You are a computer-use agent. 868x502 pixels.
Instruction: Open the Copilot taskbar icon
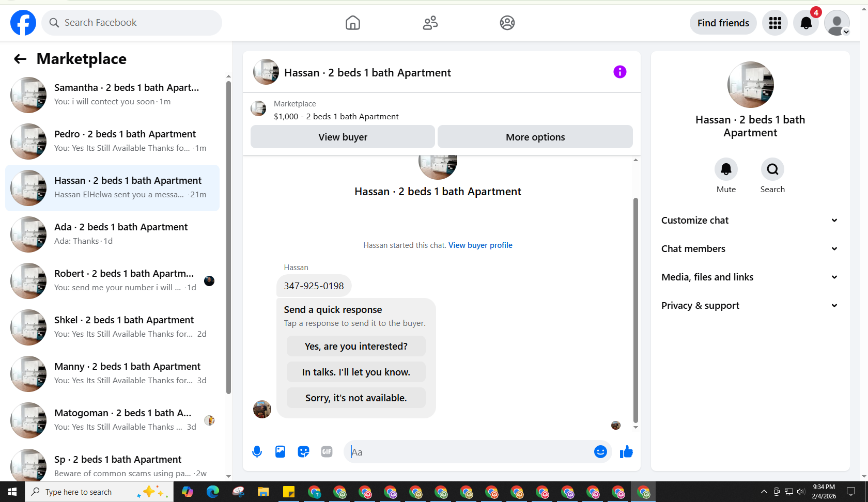coord(188,492)
